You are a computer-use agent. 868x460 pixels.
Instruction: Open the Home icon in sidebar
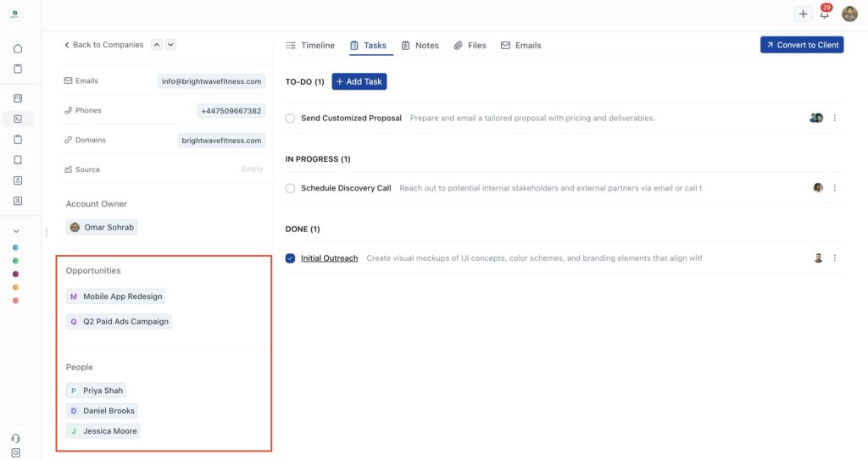click(18, 48)
